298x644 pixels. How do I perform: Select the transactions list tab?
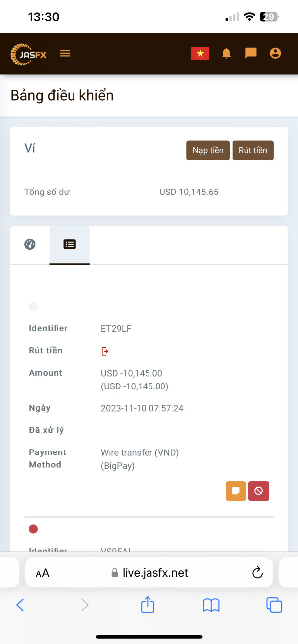click(x=70, y=245)
